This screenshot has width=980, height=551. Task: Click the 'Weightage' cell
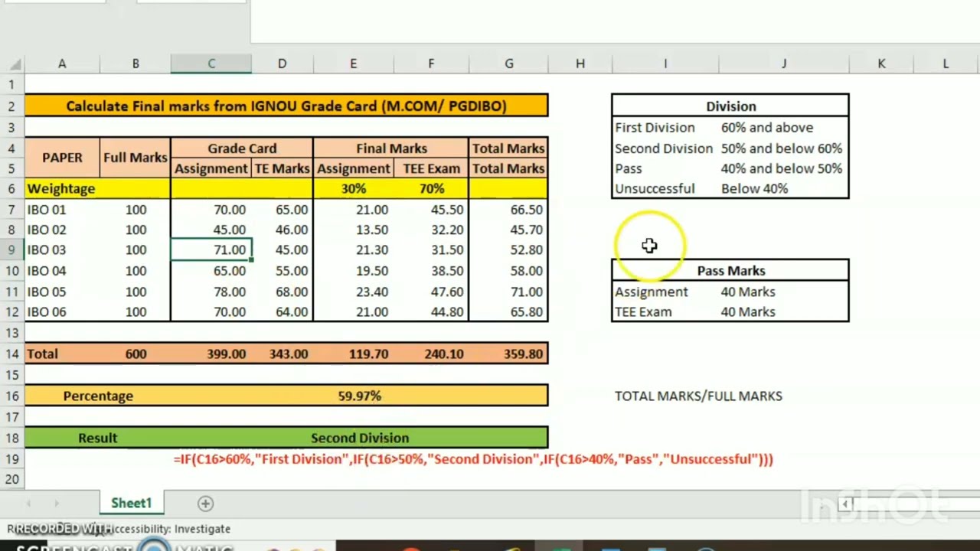coord(62,189)
